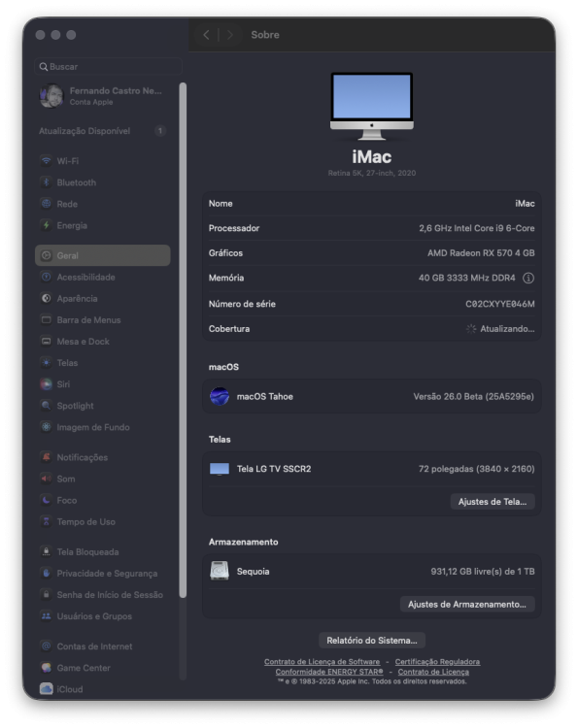Click the macOS Tahoe logo icon
The width and height of the screenshot is (578, 728).
[220, 396]
